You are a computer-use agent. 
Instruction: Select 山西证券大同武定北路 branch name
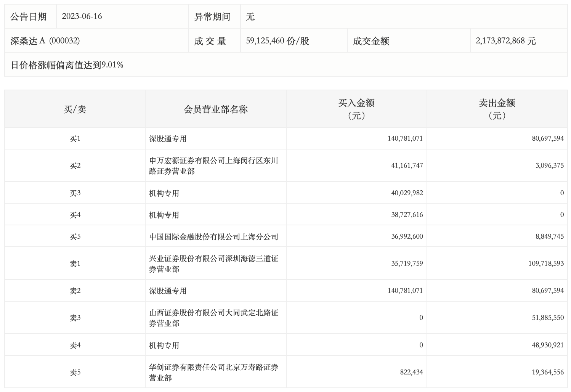[x=213, y=318]
